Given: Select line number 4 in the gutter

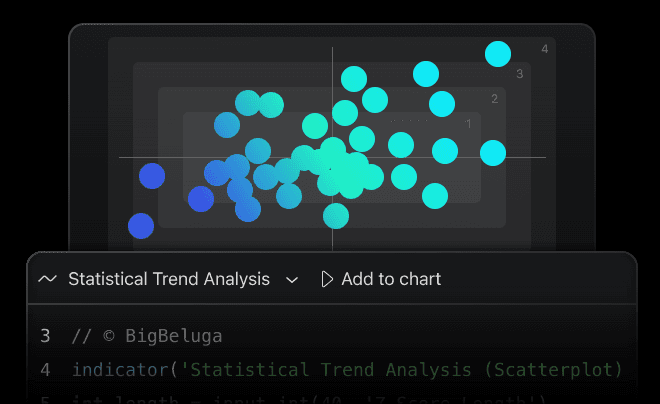Looking at the screenshot, I should click(45, 370).
